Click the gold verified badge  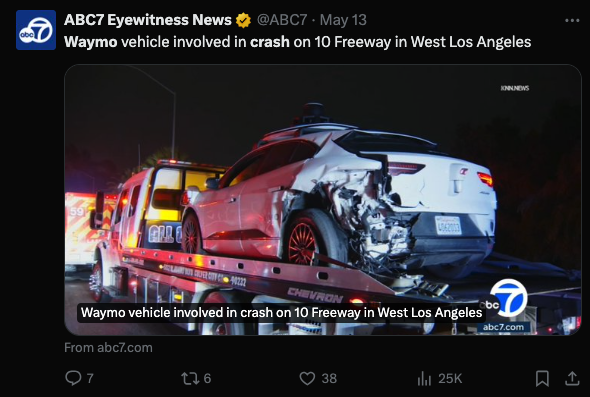point(243,20)
